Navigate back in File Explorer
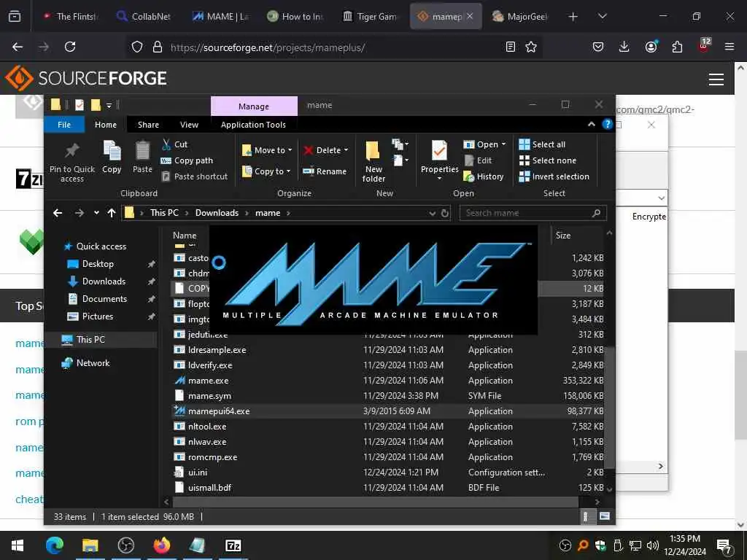The height and width of the screenshot is (560, 747). (58, 213)
